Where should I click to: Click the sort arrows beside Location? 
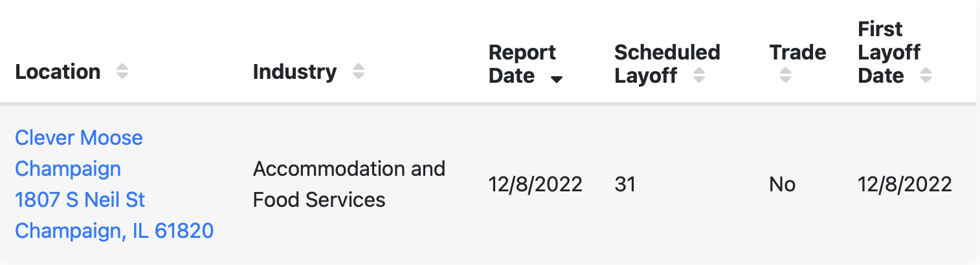click(x=122, y=72)
